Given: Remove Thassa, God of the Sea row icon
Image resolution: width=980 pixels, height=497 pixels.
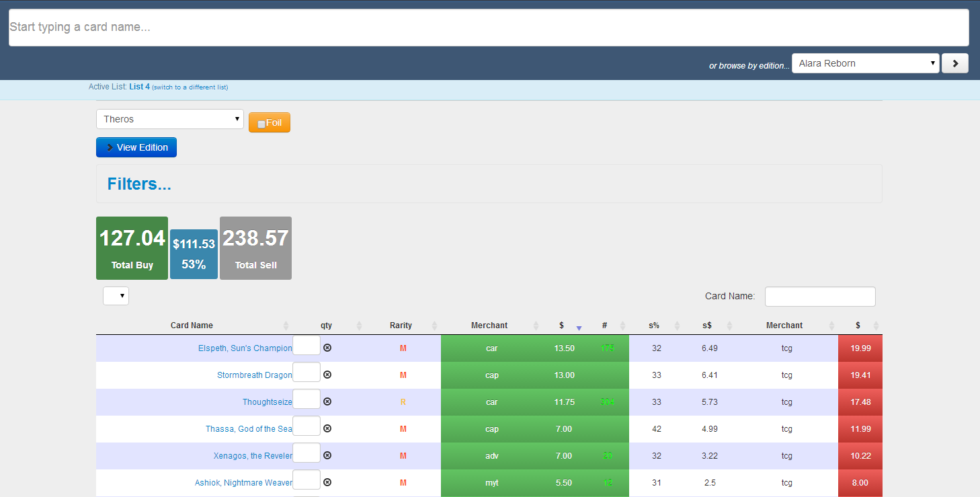Looking at the screenshot, I should coord(327,428).
